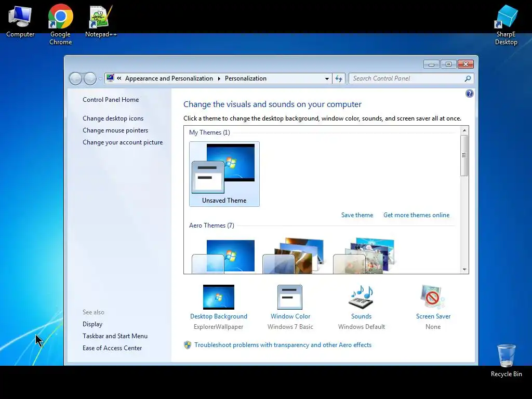Screen dimensions: 532x399
Task: Click Save theme link
Action: click(357, 215)
